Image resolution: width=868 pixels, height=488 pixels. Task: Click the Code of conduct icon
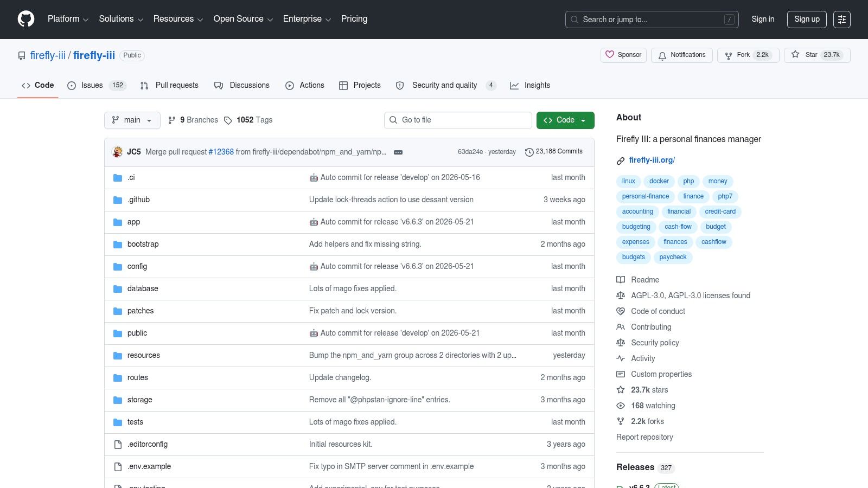(x=621, y=311)
